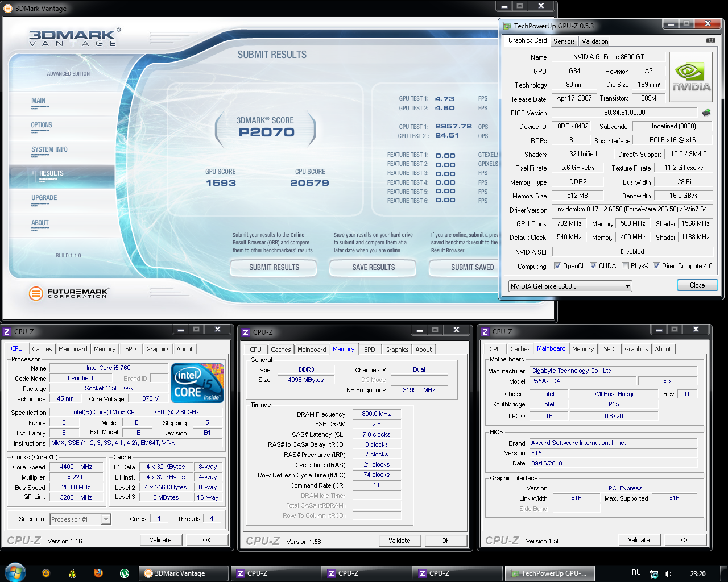
Task: Toggle the DirectCompute 4.0 checkbox
Action: tap(656, 266)
